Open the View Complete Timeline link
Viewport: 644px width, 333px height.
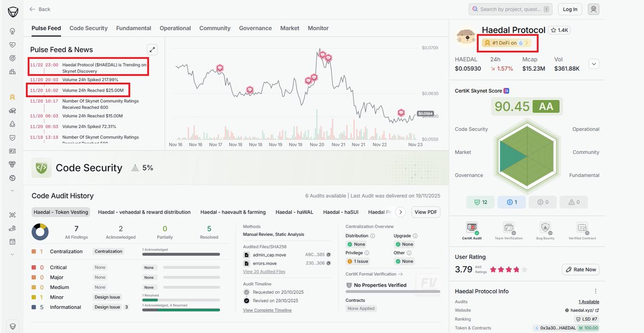click(267, 310)
